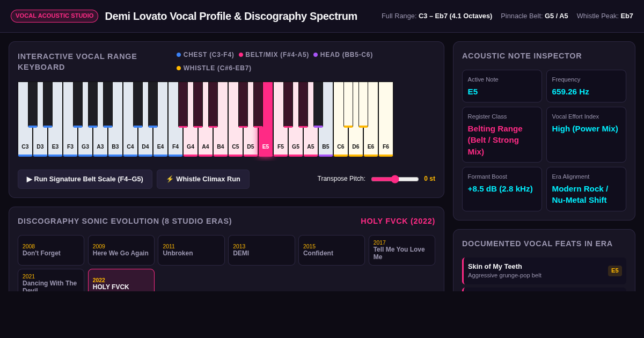Play the D6 whistle key
This screenshot has height=338, width=644.
click(x=356, y=142)
